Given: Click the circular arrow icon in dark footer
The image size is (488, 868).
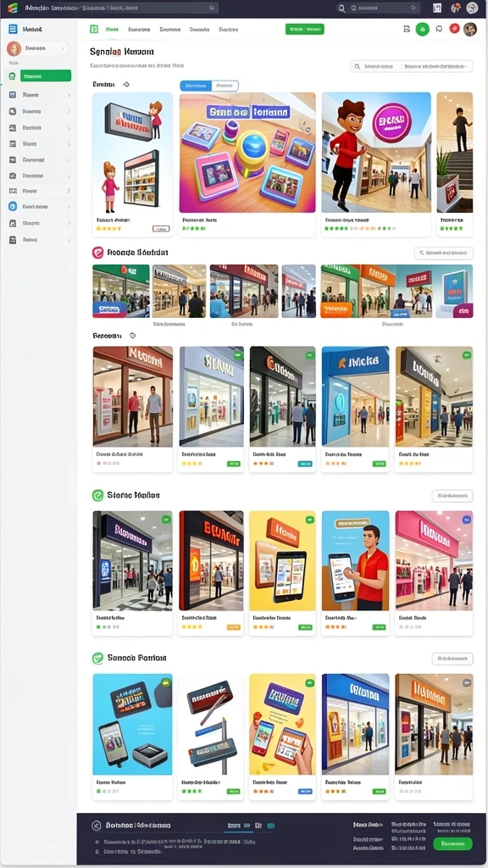Looking at the screenshot, I should click(97, 826).
